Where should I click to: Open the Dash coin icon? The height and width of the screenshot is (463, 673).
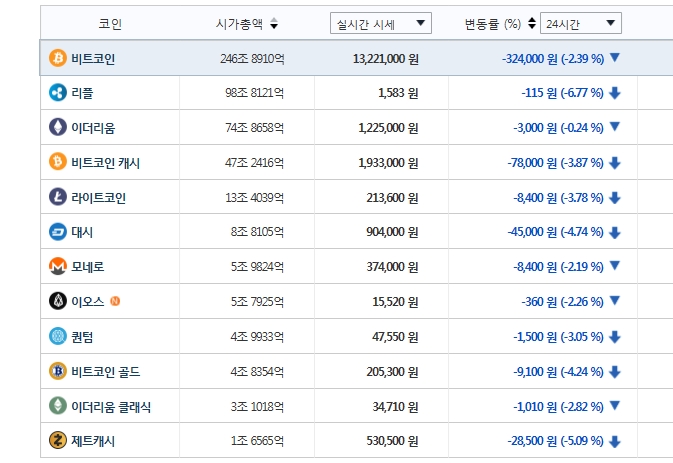(58, 232)
